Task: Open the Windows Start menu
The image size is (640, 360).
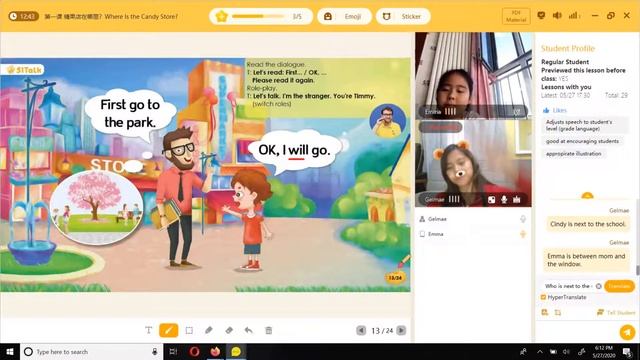Action: click(10, 351)
